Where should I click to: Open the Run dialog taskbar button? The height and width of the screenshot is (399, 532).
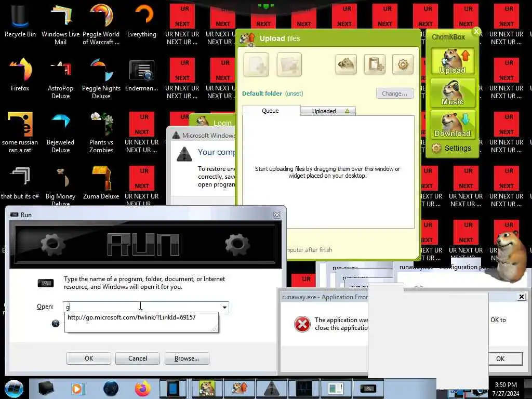(x=368, y=389)
